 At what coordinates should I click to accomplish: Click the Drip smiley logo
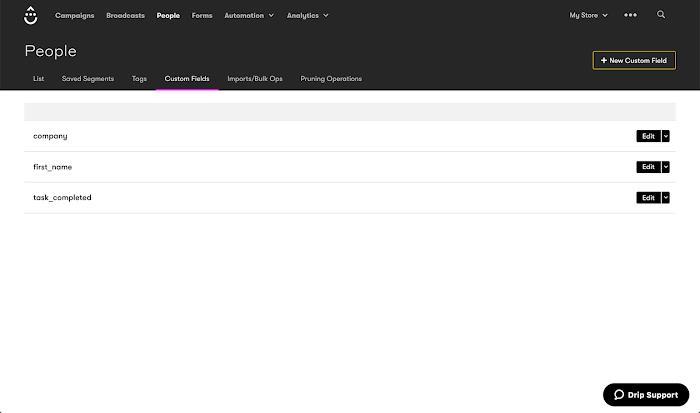(30, 16)
